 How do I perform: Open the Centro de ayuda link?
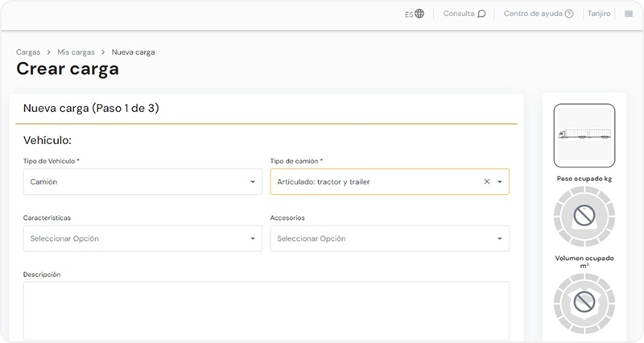(533, 14)
